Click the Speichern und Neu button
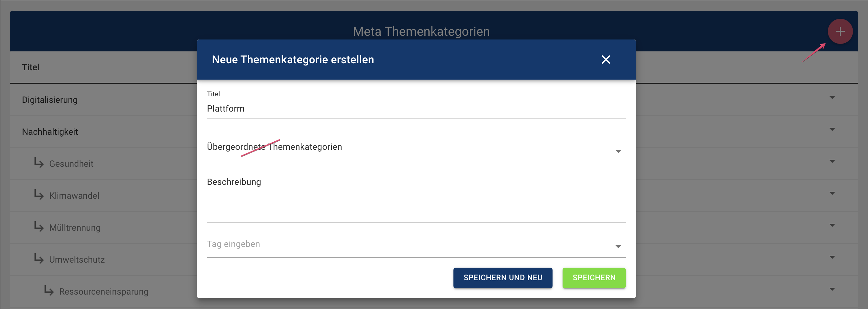The height and width of the screenshot is (309, 868). point(502,278)
